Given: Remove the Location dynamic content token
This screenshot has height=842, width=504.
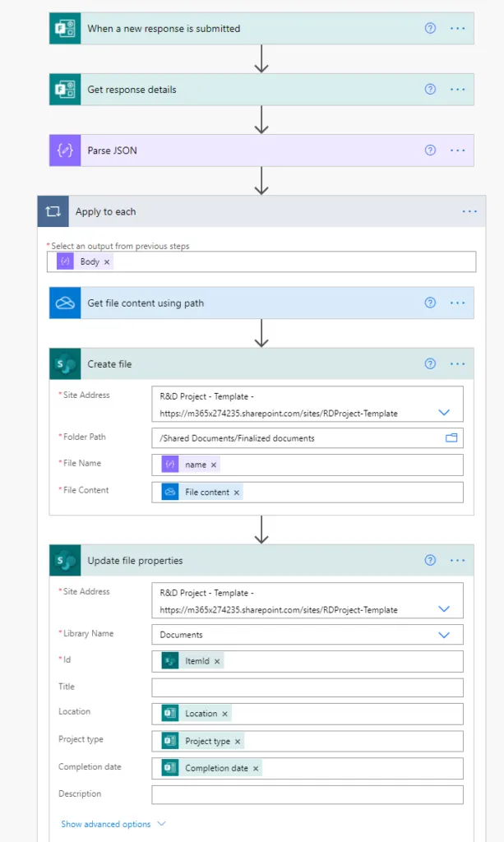Looking at the screenshot, I should 225,715.
